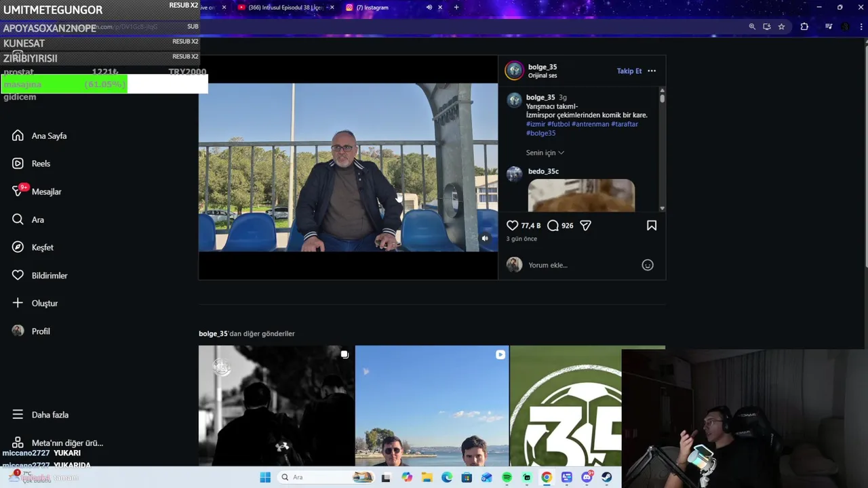The image size is (868, 488).
Task: Click the install/cast icon in address bar
Action: tap(767, 26)
